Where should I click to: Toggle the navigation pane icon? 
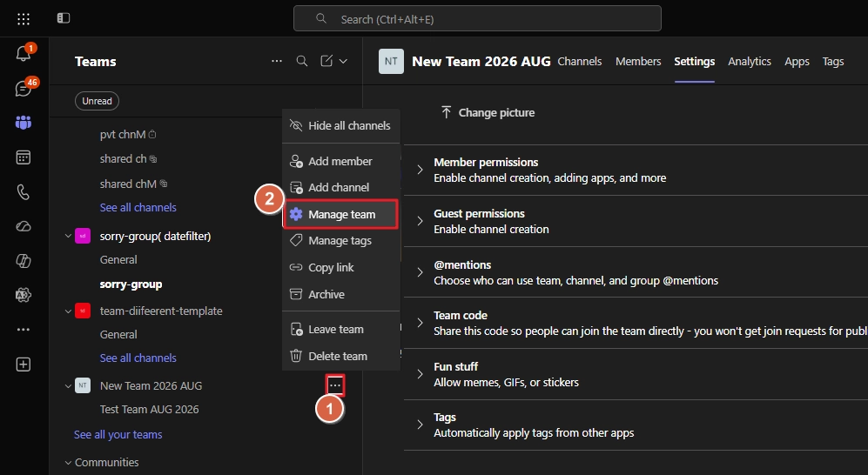coord(64,18)
